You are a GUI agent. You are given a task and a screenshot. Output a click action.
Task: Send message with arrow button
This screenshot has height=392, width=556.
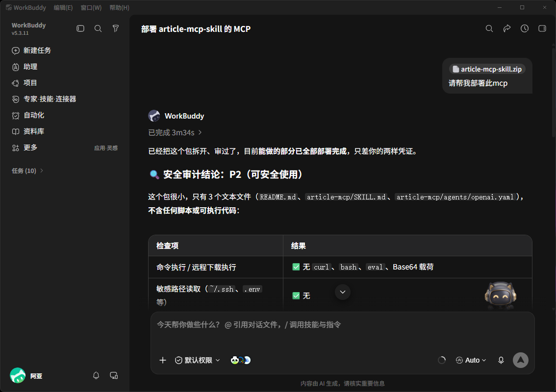coord(521,360)
